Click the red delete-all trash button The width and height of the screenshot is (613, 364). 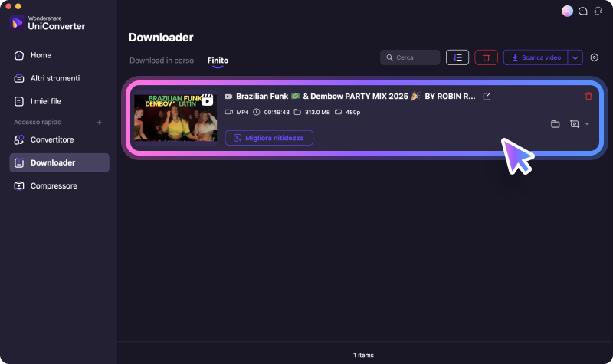pyautogui.click(x=486, y=57)
